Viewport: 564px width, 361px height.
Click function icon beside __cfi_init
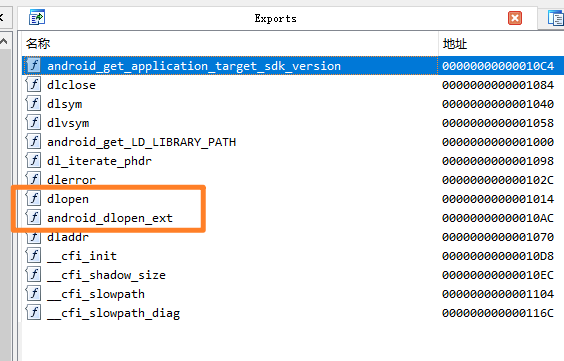point(33,255)
